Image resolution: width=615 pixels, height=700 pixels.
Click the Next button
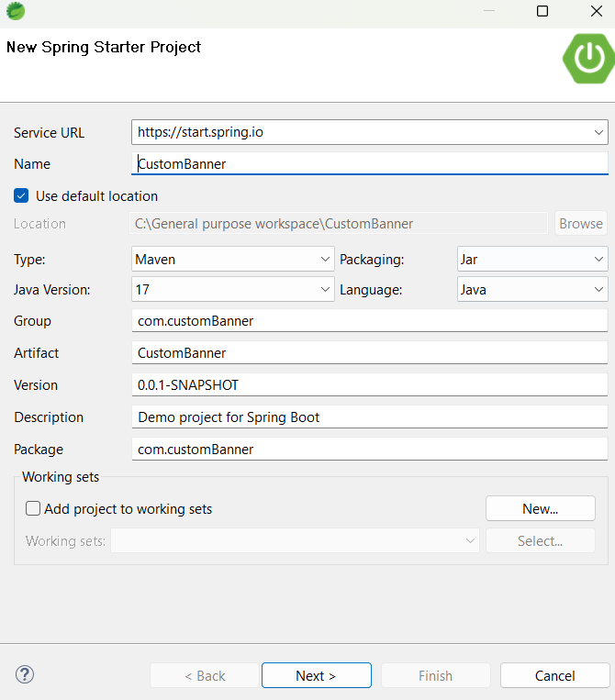pos(316,675)
